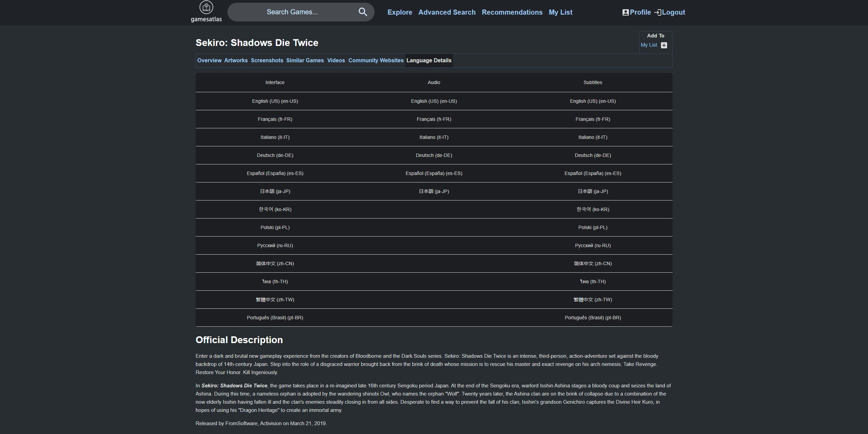Screen dimensions: 868x434
Task: Open the Videos tab
Action: (x=336, y=60)
